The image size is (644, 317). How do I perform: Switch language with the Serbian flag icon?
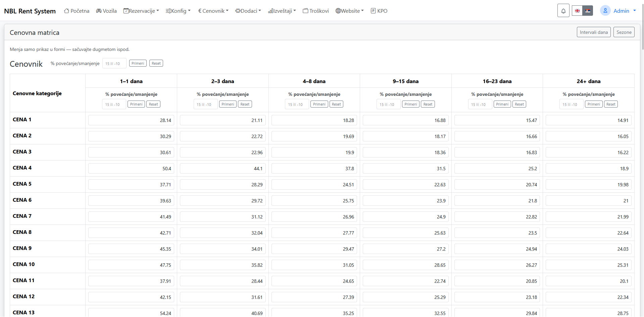click(588, 11)
